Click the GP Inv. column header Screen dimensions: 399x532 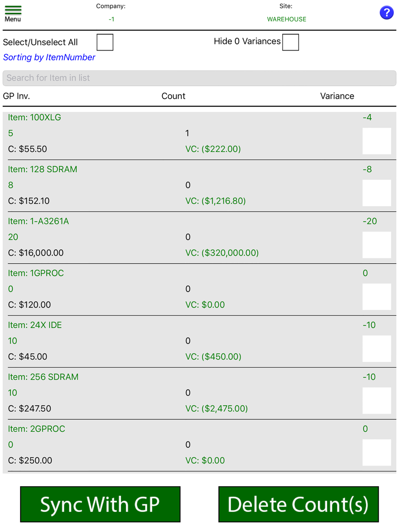click(x=16, y=96)
